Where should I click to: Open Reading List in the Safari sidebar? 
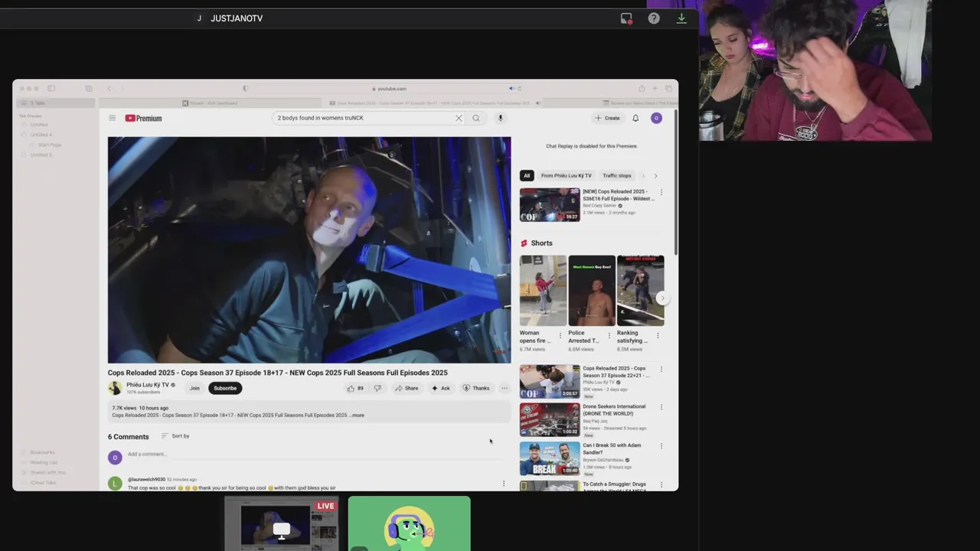[x=44, y=462]
